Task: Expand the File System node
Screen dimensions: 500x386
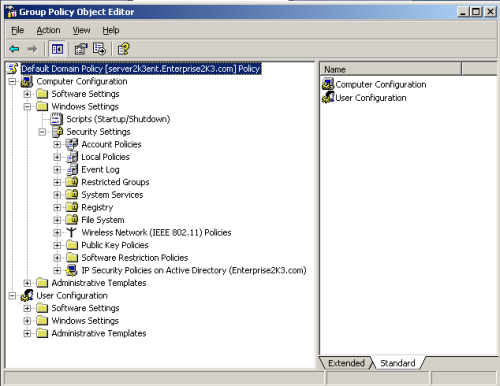Action: click(57, 220)
